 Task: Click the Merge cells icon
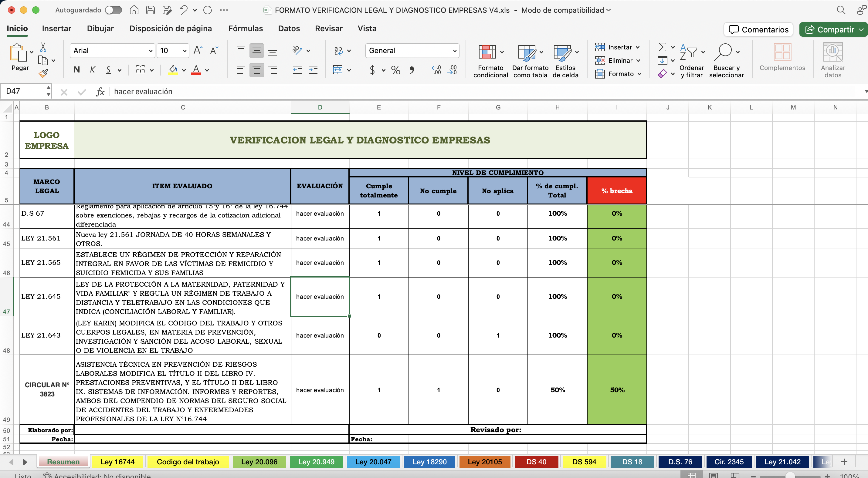(337, 70)
